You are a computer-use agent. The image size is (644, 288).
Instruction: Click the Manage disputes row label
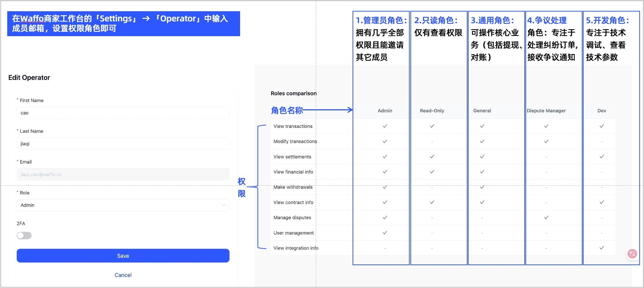[x=292, y=217]
